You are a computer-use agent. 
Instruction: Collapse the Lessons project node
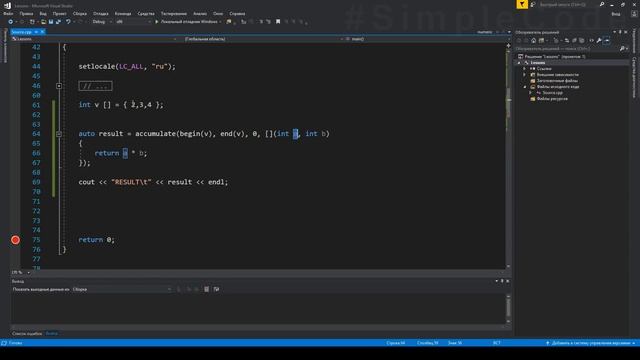coord(519,63)
